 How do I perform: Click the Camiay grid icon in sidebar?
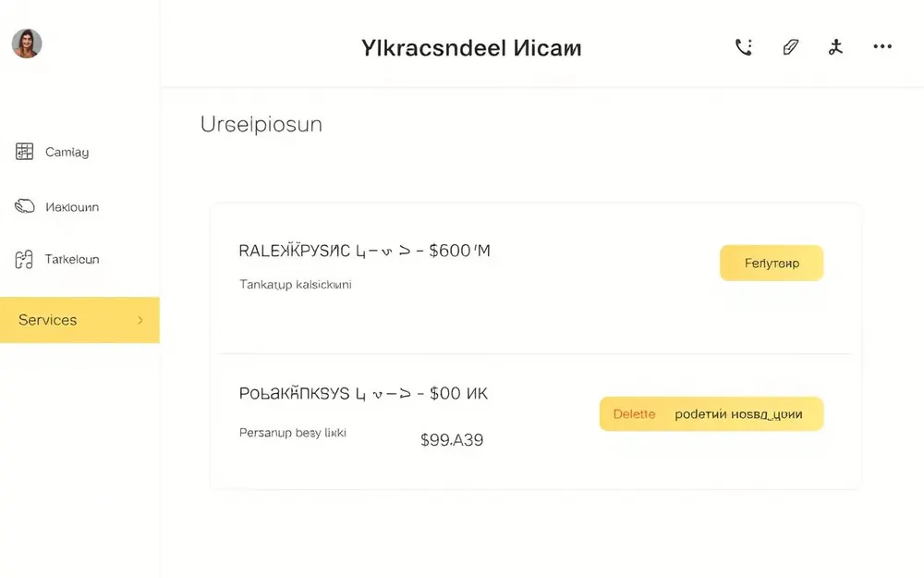24,152
